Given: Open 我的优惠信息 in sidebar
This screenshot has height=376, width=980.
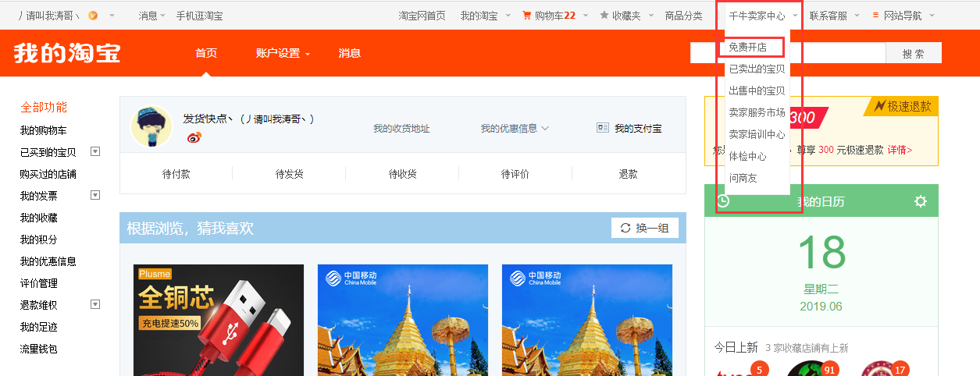Looking at the screenshot, I should coord(48,261).
